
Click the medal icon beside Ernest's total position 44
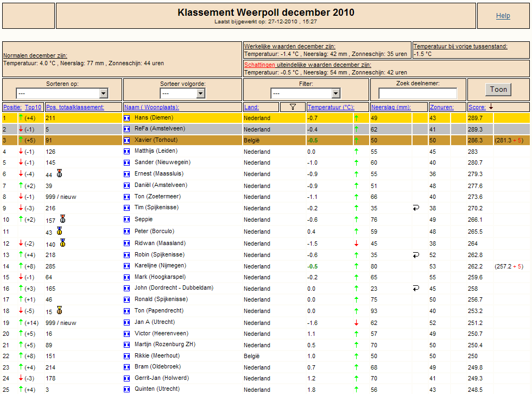[x=59, y=173]
